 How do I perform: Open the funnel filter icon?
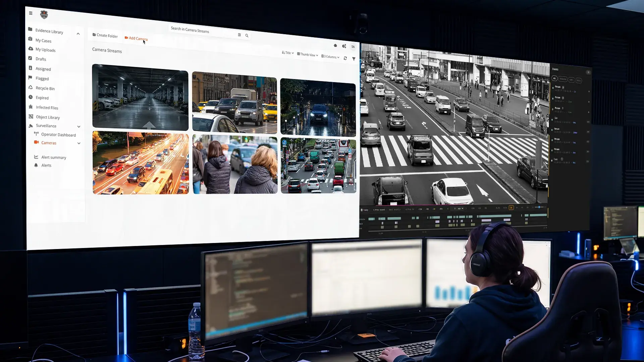[x=354, y=59]
